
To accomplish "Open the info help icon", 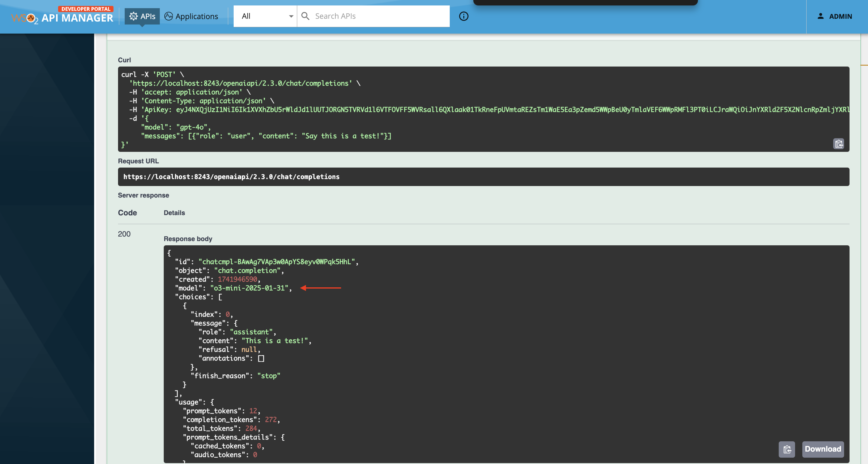I will 464,16.
